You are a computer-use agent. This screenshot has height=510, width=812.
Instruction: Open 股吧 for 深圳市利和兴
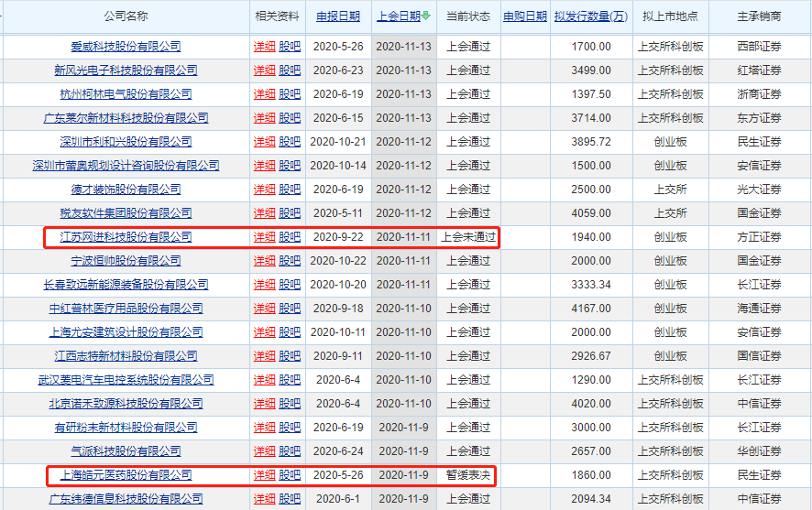click(290, 142)
